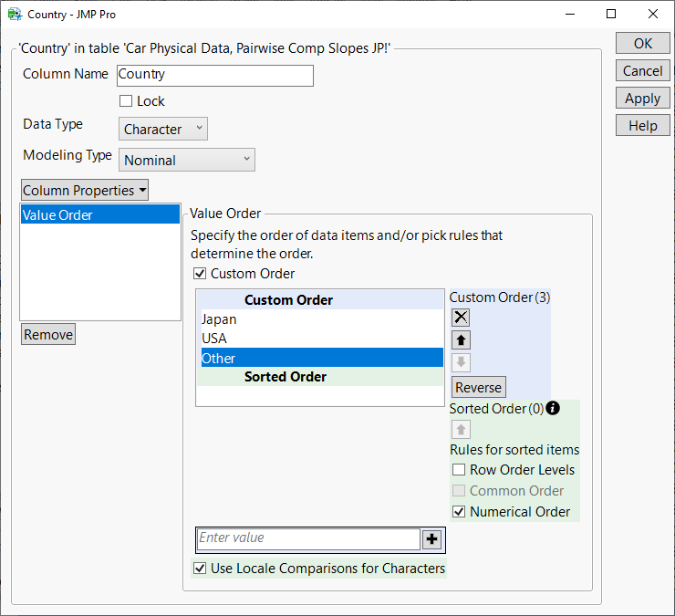675x616 pixels.
Task: Click the move up arrow icon
Action: [x=461, y=339]
